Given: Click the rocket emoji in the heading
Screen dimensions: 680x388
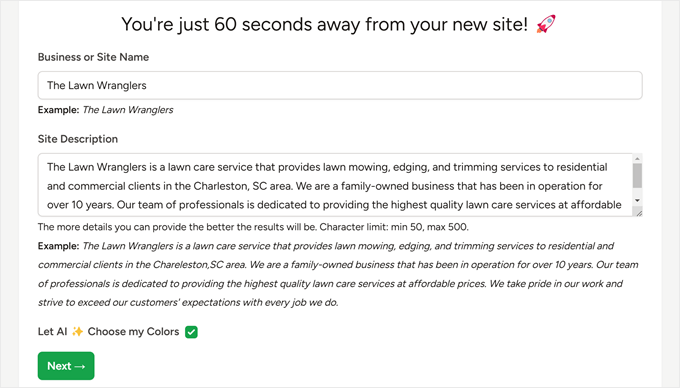Looking at the screenshot, I should tap(546, 24).
